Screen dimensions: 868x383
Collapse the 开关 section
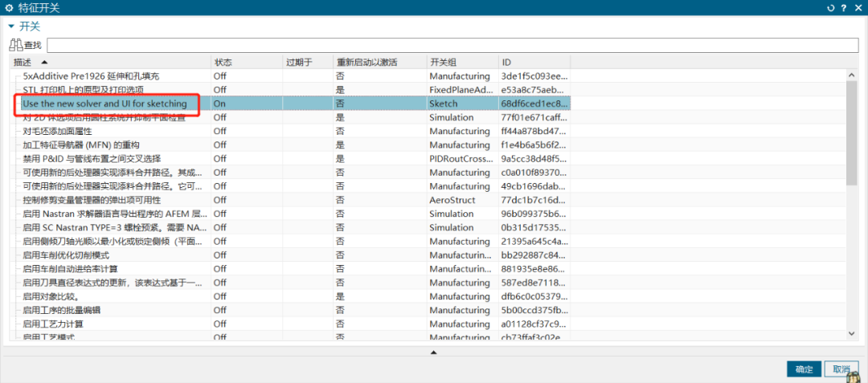coord(12,26)
